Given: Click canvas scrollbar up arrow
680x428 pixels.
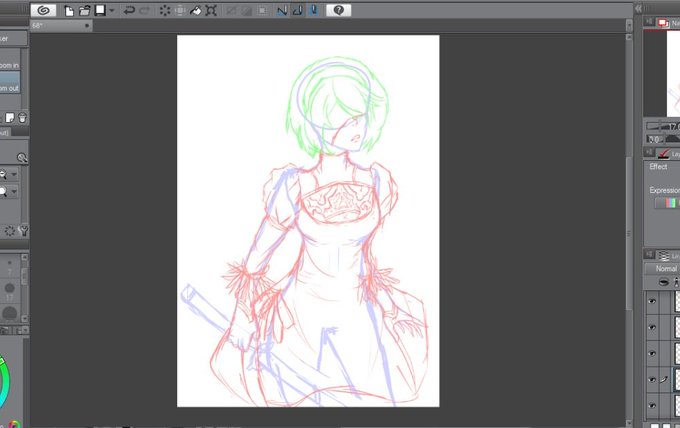Looking at the screenshot, I should pyautogui.click(x=629, y=38).
